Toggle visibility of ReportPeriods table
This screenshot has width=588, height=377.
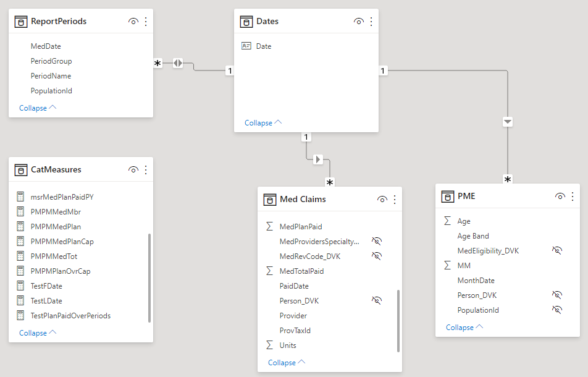tap(133, 22)
